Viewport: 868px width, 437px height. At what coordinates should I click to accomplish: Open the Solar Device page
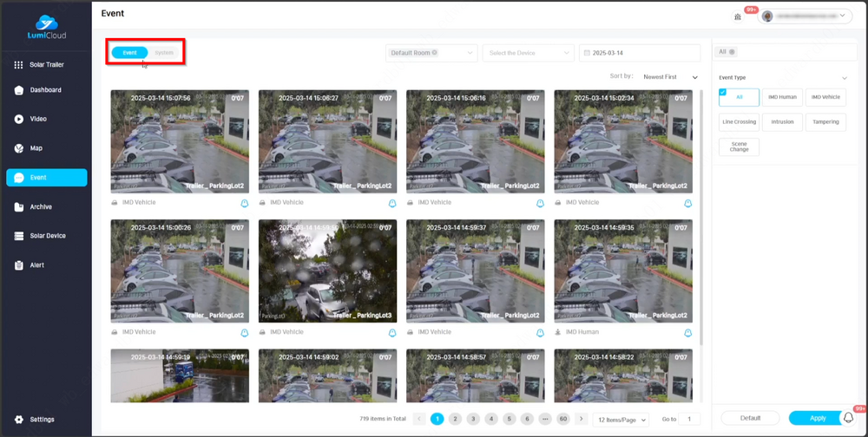coord(47,236)
